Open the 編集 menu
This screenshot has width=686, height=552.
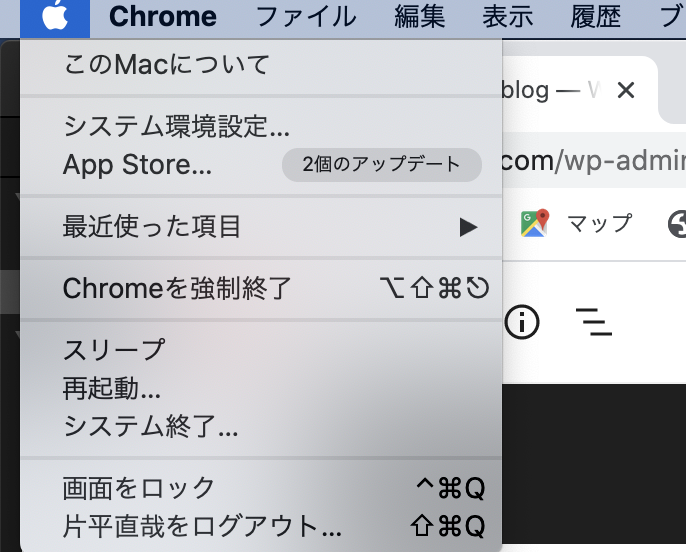click(420, 17)
